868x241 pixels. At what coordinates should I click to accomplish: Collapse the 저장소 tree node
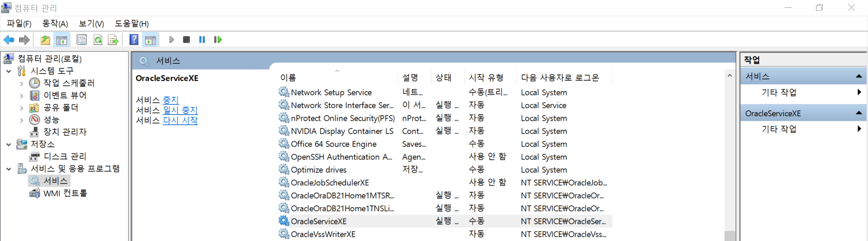9,144
